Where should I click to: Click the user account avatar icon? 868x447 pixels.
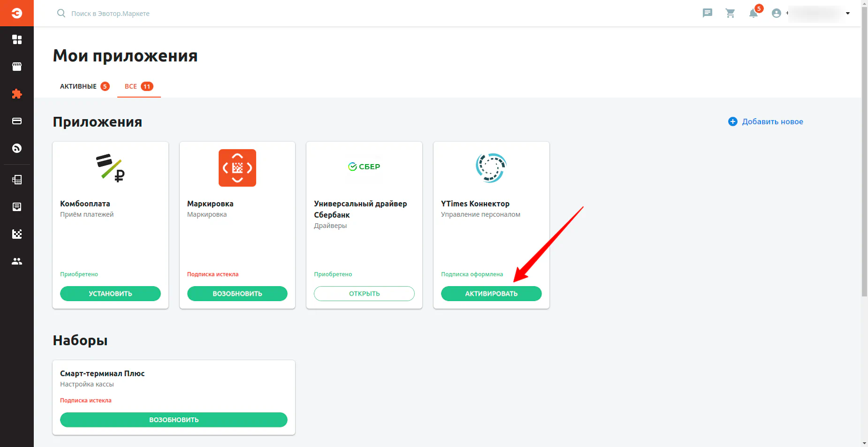pyautogui.click(x=777, y=13)
